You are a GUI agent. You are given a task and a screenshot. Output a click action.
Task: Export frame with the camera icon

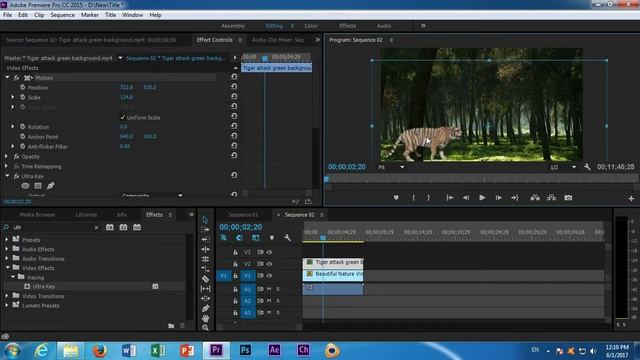pyautogui.click(x=568, y=198)
